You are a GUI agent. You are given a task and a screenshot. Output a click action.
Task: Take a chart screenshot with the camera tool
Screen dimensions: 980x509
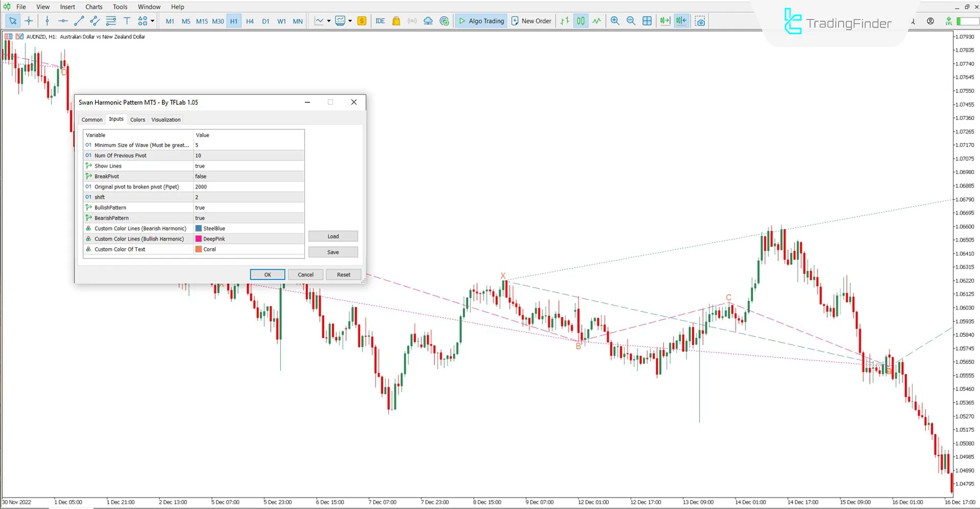coord(700,21)
